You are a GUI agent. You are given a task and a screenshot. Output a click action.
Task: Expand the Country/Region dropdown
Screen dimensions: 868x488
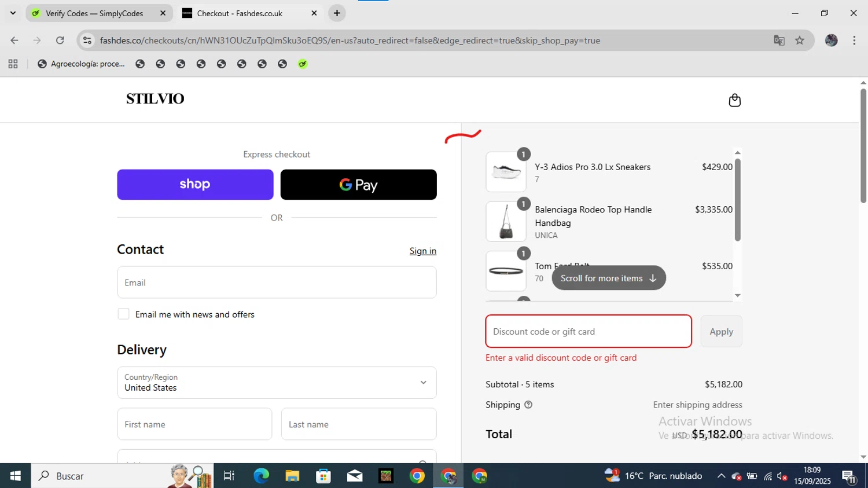click(x=277, y=383)
